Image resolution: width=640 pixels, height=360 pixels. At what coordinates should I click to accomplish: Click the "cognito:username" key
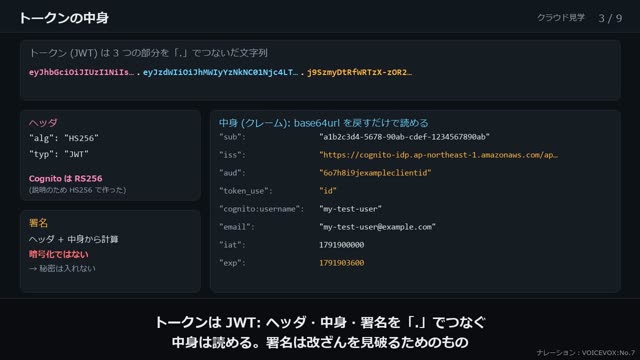(262, 209)
